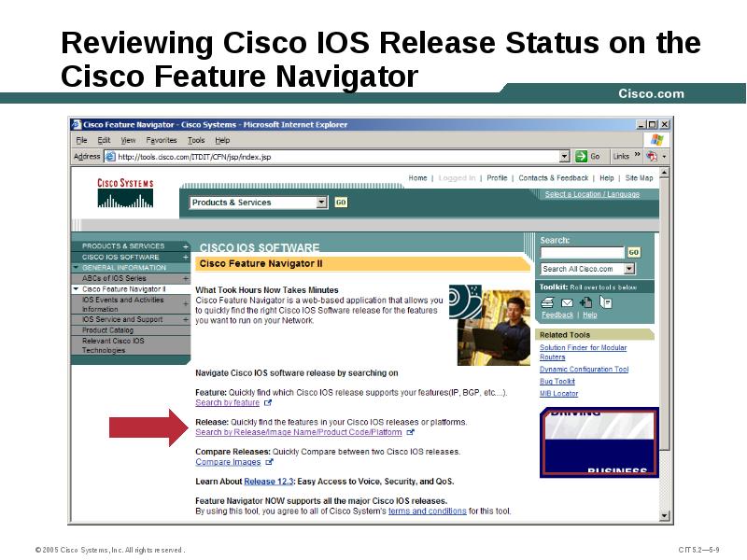747x560 pixels.
Task: Click the top navigation Help link
Action: pyautogui.click(x=606, y=177)
